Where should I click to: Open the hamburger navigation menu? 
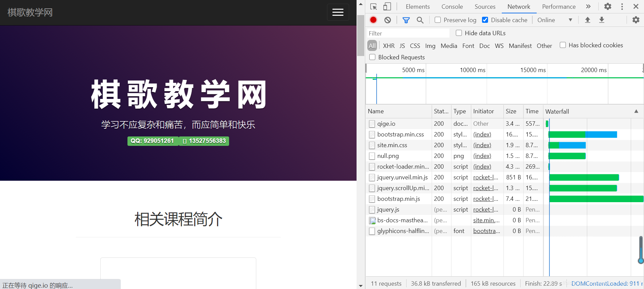[x=338, y=12]
